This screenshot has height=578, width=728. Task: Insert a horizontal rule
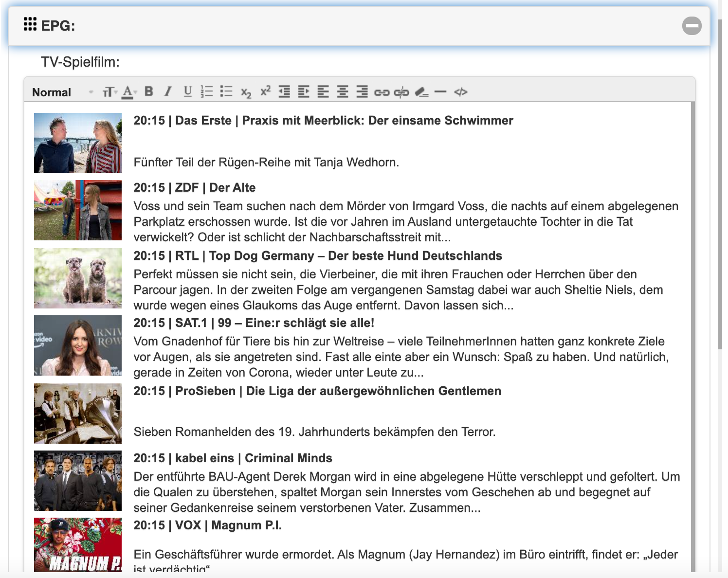440,91
